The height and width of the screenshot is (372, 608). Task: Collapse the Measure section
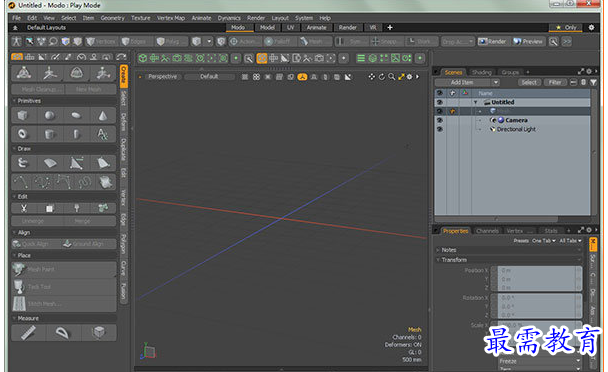[15, 318]
